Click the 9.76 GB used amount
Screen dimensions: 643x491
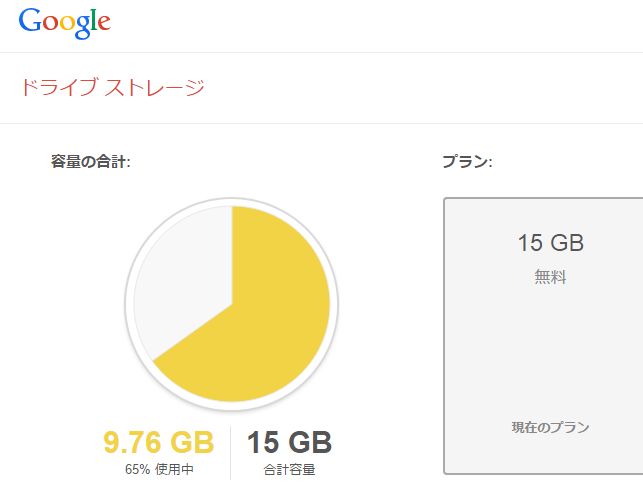[x=159, y=442]
